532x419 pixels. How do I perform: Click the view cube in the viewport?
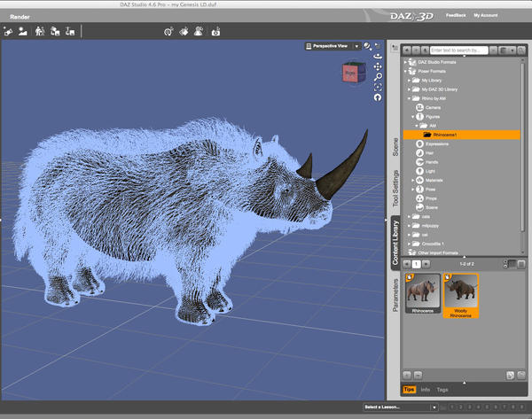[351, 71]
